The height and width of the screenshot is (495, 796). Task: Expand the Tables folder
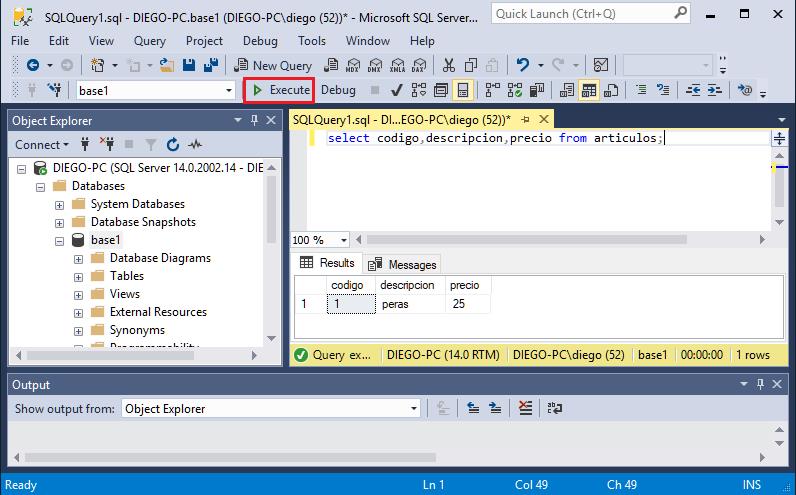point(78,277)
